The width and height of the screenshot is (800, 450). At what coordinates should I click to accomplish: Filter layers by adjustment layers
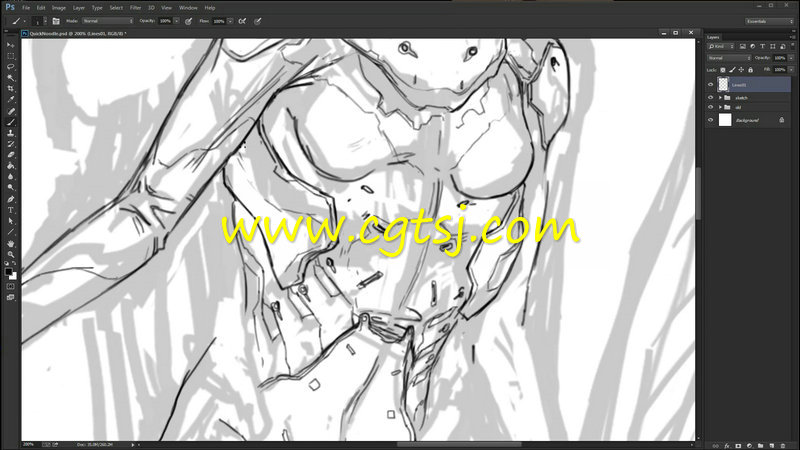click(x=753, y=46)
